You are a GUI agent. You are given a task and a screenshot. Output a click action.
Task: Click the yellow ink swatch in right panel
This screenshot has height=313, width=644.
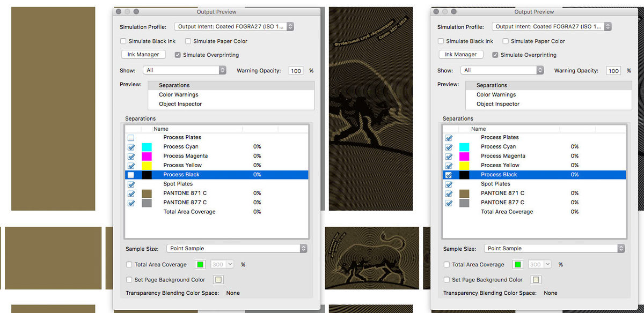tap(464, 166)
